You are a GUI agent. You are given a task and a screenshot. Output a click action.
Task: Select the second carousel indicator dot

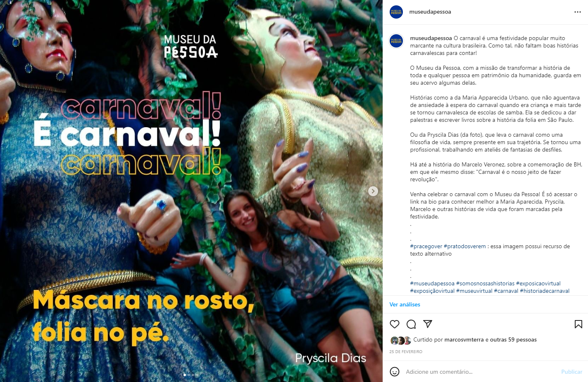(x=189, y=375)
